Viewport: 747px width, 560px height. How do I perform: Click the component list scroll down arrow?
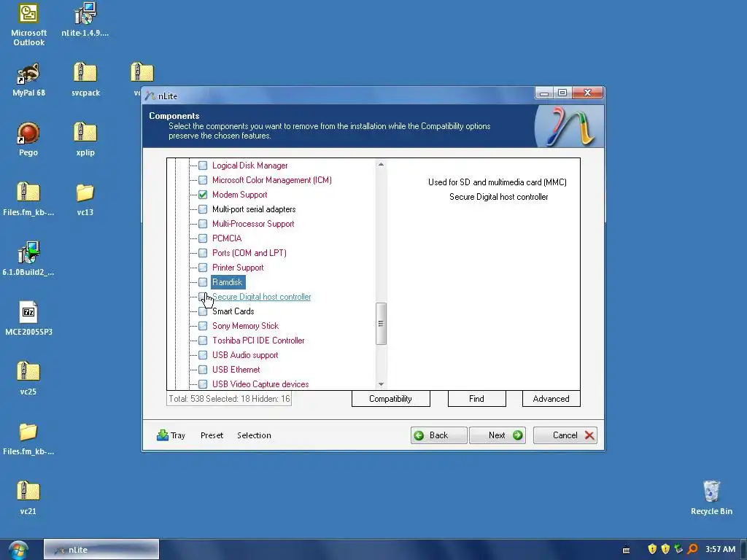pyautogui.click(x=381, y=384)
